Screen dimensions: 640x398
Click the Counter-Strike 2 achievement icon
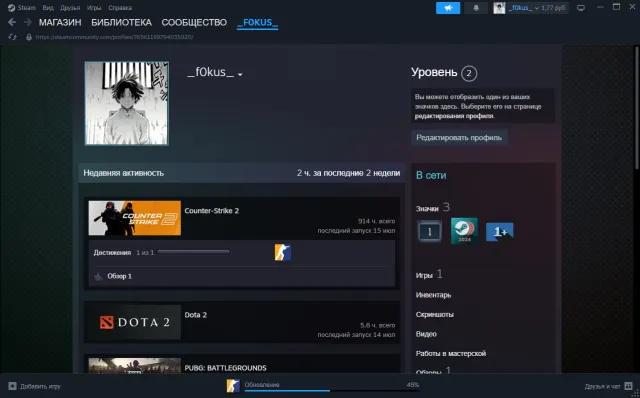[282, 252]
